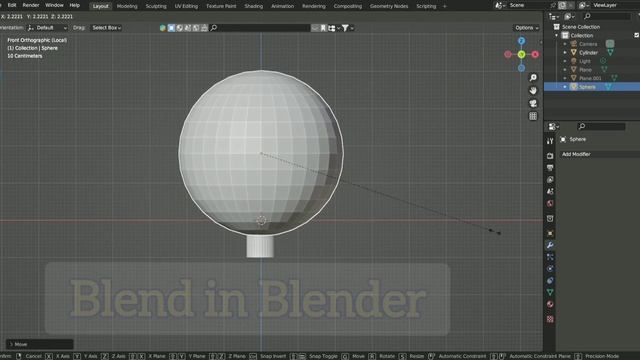
Task: Click the Cylinder mesh data icon
Action: (x=610, y=53)
